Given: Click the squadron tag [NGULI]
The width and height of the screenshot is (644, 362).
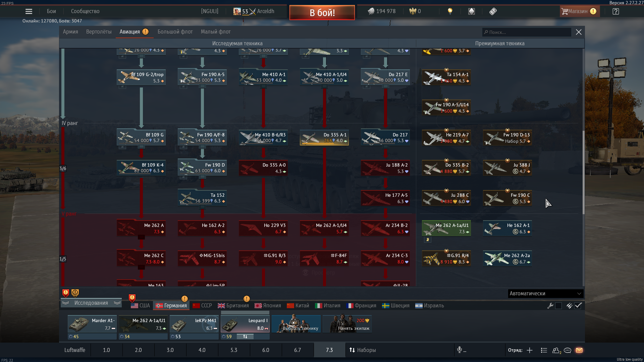Looking at the screenshot, I should (x=210, y=11).
